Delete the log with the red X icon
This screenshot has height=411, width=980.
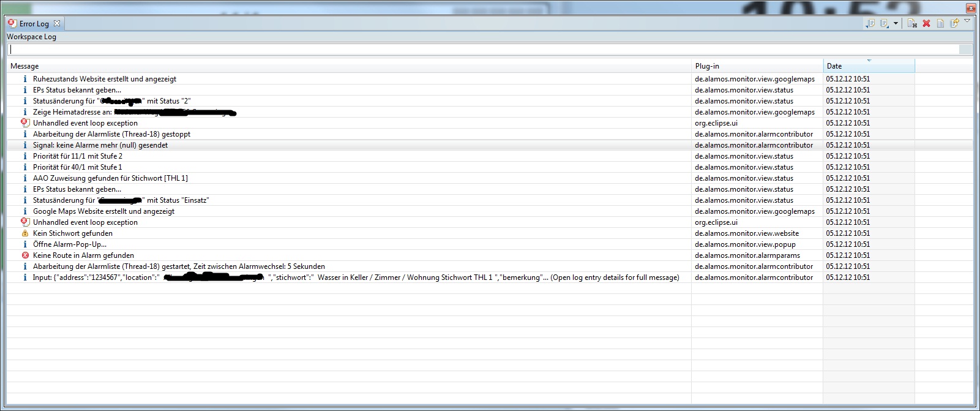[926, 23]
